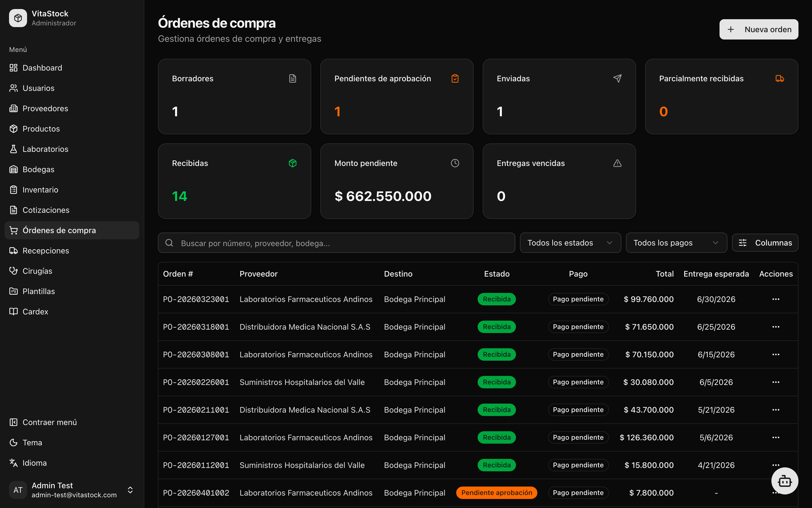This screenshot has height=508, width=812.
Task: Open order number PO-20260401002
Action: tap(196, 493)
